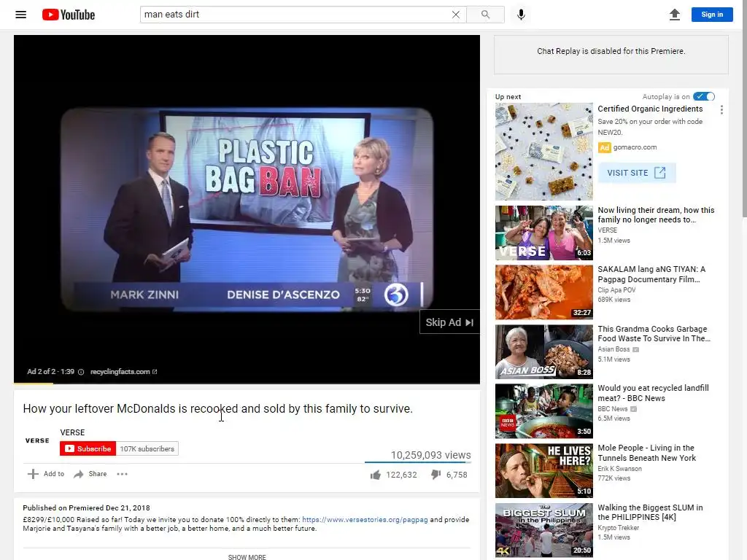Click the VISIT SITE button
Image resolution: width=747 pixels, height=560 pixels.
coord(636,173)
